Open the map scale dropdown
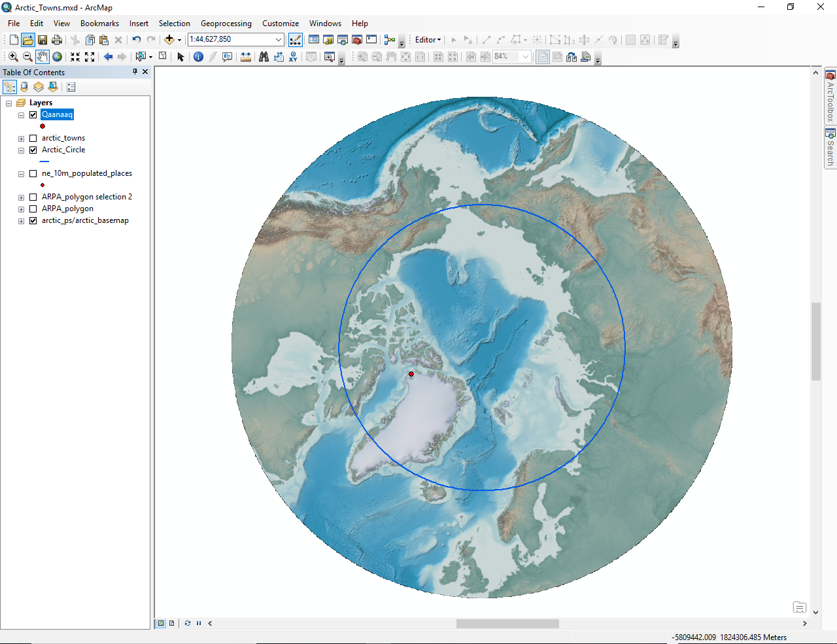Screen dimensions: 837x644 click(x=279, y=40)
